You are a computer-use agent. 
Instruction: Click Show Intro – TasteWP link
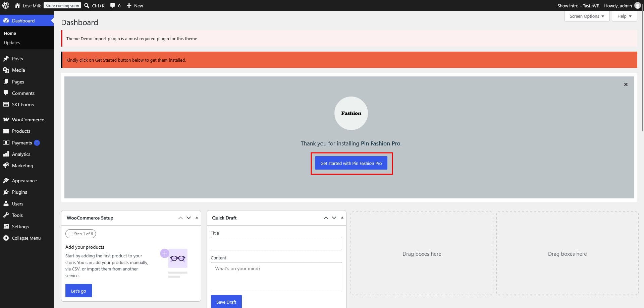(x=578, y=6)
